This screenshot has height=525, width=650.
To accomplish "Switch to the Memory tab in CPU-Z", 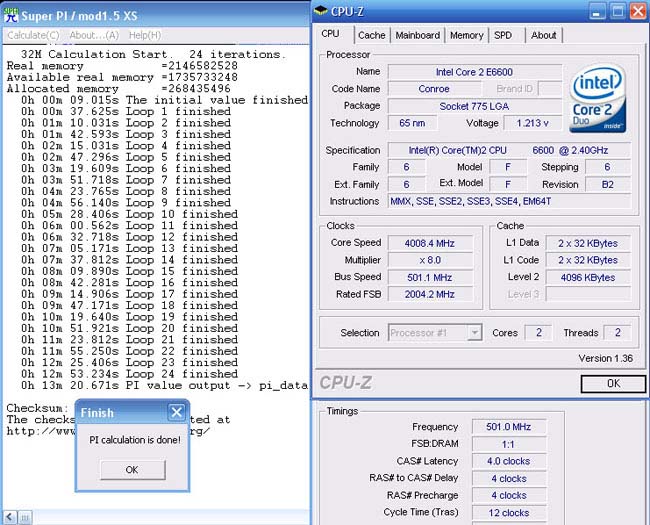I will 467,35.
